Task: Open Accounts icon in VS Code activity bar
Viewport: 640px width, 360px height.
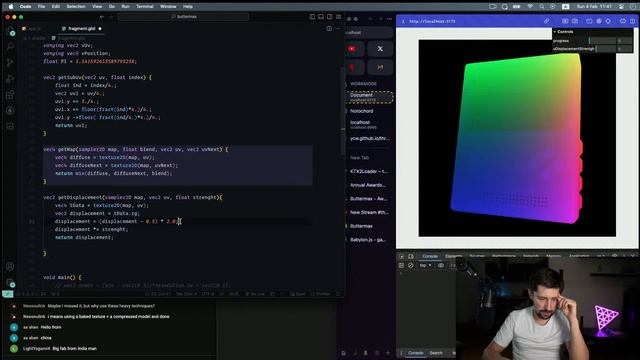Action: [10, 267]
